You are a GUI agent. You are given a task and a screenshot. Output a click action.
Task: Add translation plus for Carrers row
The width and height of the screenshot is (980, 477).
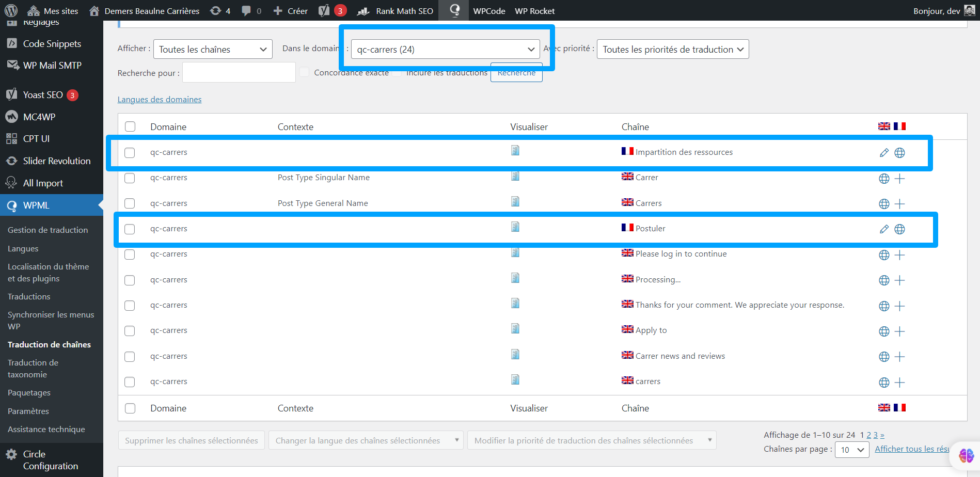(899, 204)
